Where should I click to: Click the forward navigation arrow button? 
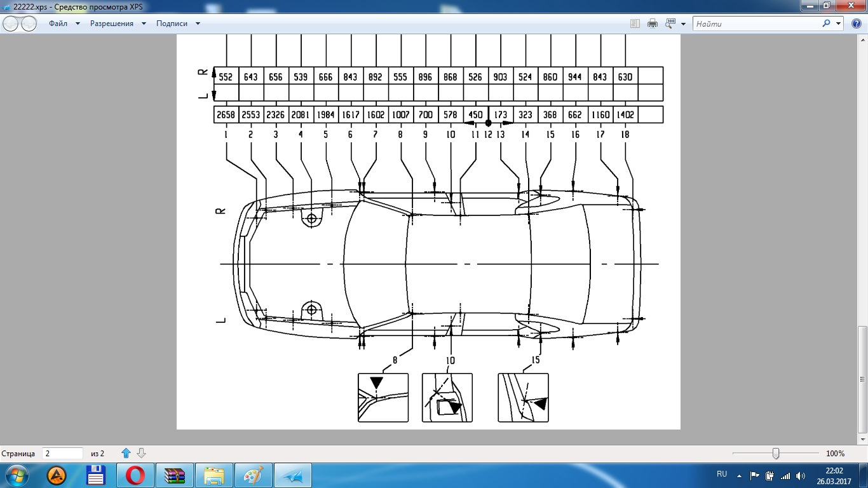[29, 24]
